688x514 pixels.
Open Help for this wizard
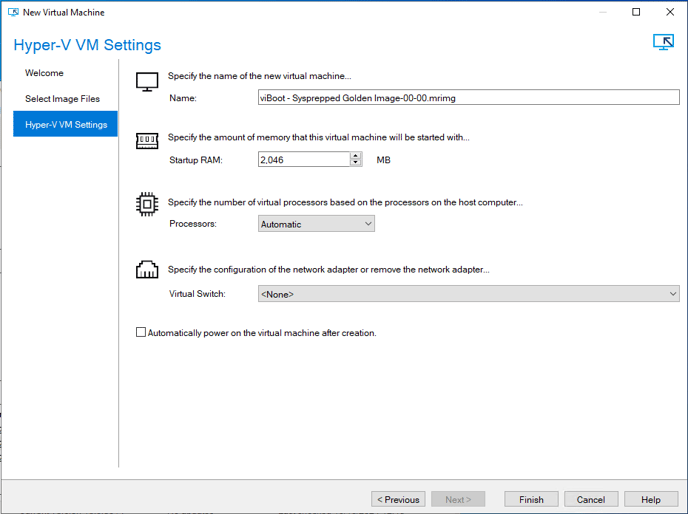pos(651,499)
